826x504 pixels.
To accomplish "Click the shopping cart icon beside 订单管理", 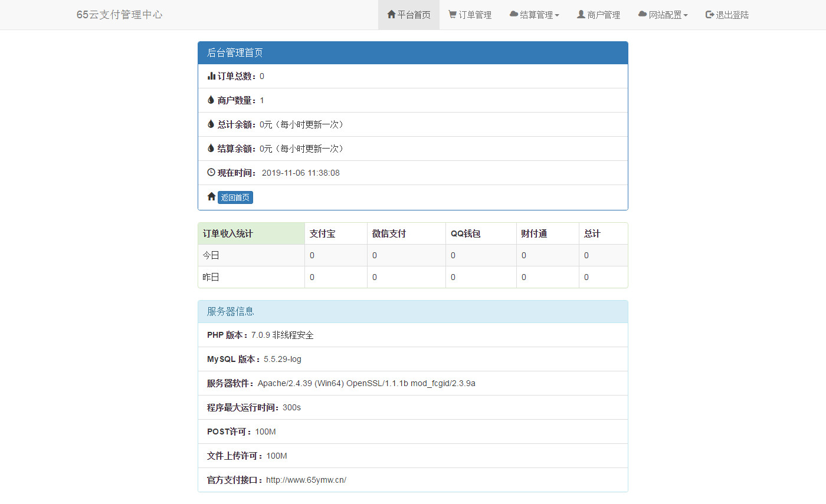I will tap(453, 15).
